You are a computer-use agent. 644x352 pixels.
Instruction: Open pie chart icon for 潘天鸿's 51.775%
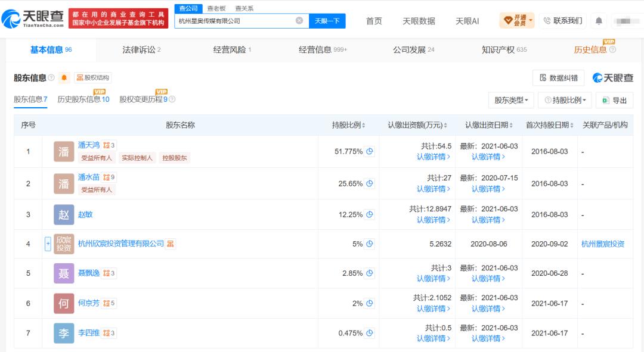click(370, 151)
